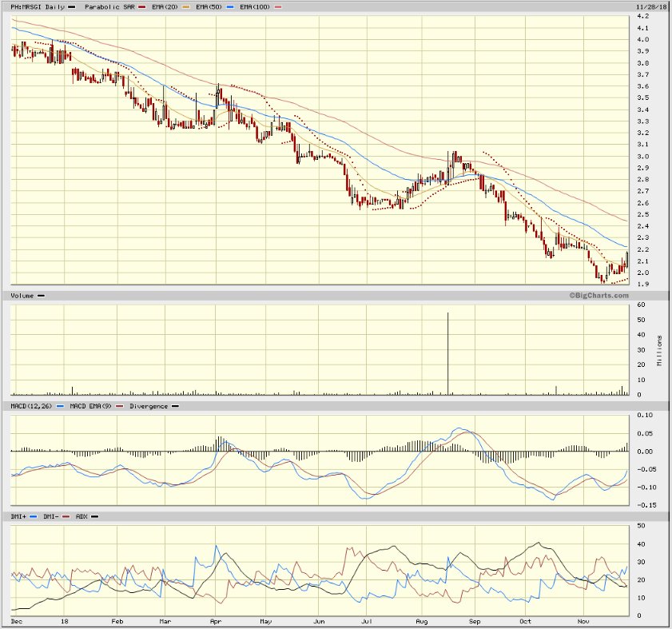Click the Volume panel label
The height and width of the screenshot is (629, 672).
tap(22, 296)
